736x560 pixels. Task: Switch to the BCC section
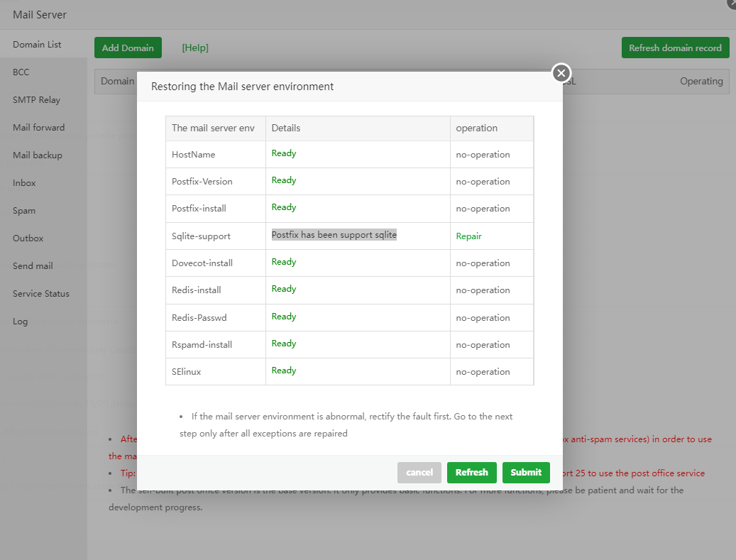(21, 72)
